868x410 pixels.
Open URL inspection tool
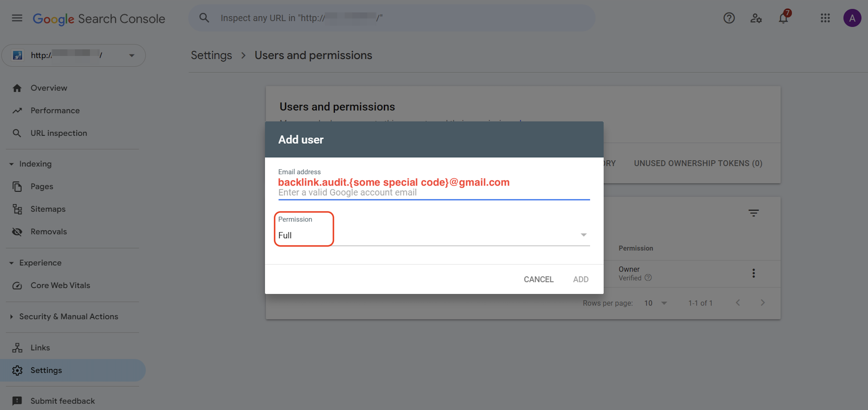59,133
